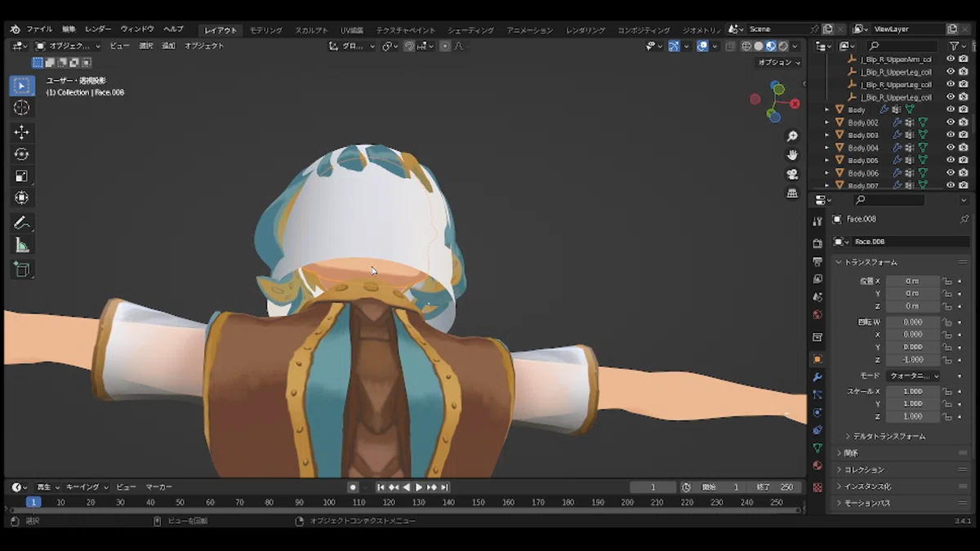Switch to the Modeling workspace tab

(265, 30)
